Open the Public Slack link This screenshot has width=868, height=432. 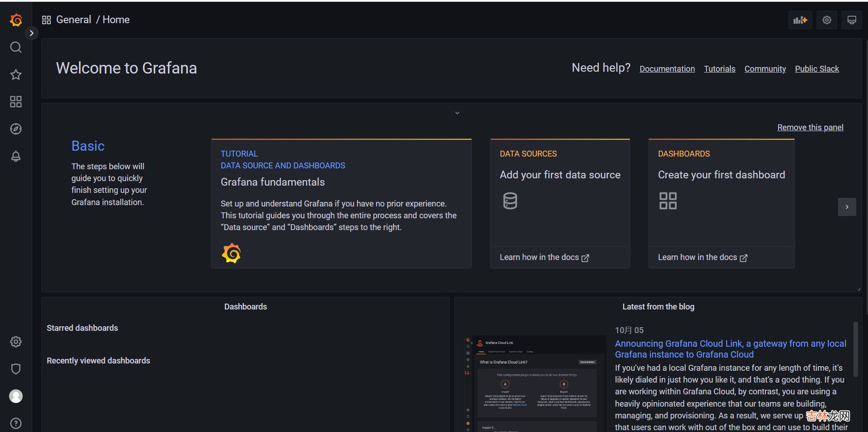pos(817,69)
